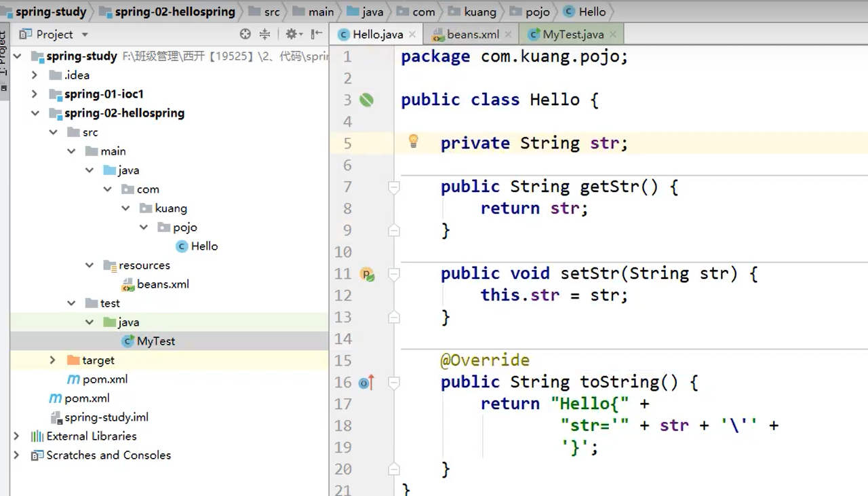Viewport: 868px width, 496px height.
Task: Click the override gutter icon on line 16
Action: [367, 383]
